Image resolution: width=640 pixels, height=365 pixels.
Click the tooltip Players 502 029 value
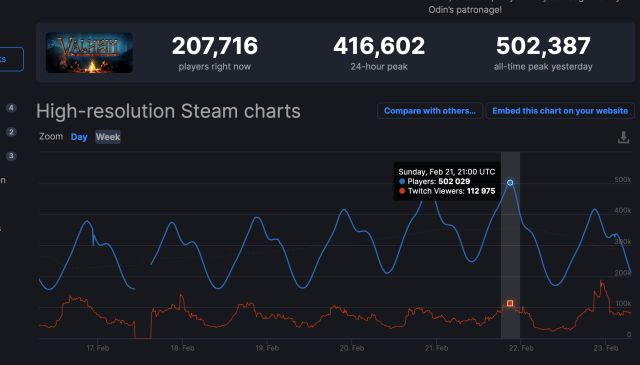coord(454,181)
